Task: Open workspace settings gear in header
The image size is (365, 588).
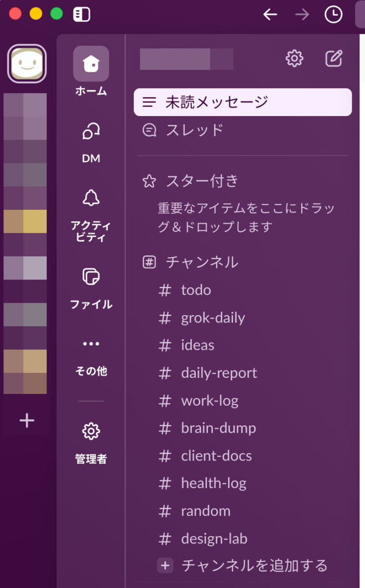Action: (294, 59)
